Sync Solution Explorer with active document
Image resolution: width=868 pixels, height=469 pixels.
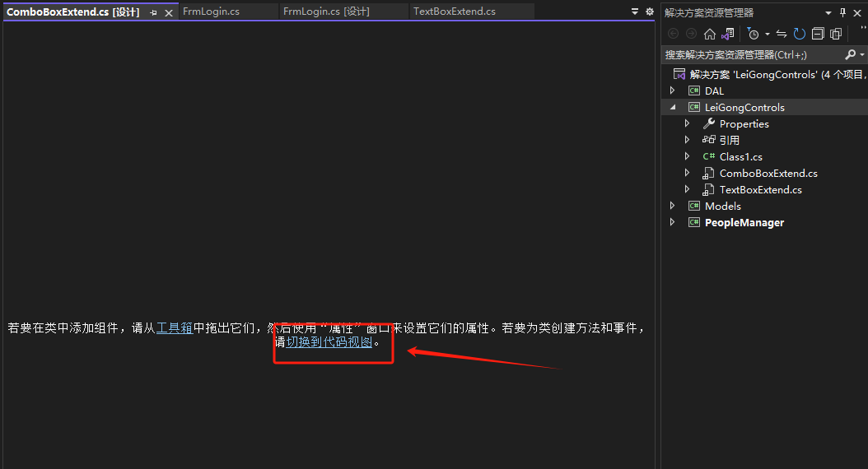781,34
